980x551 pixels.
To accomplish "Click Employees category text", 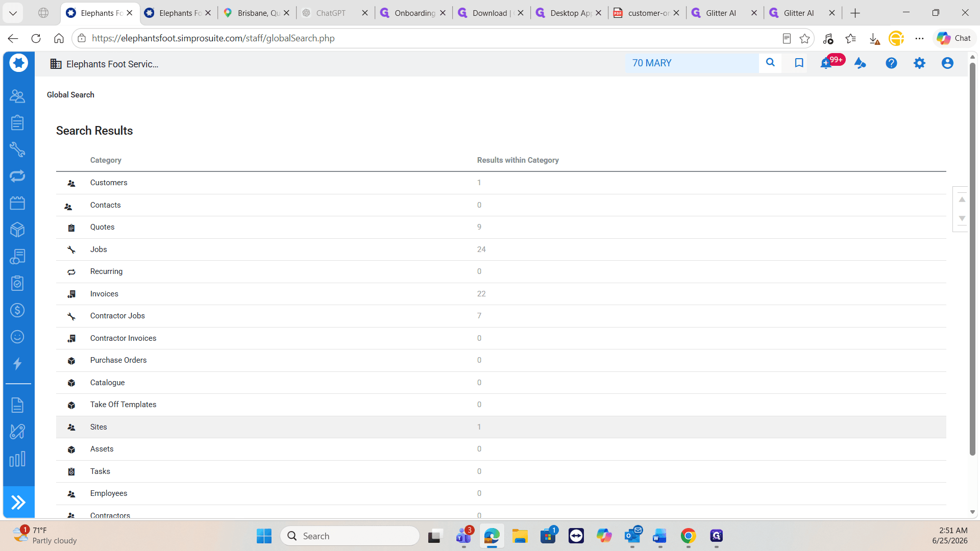I will click(109, 493).
